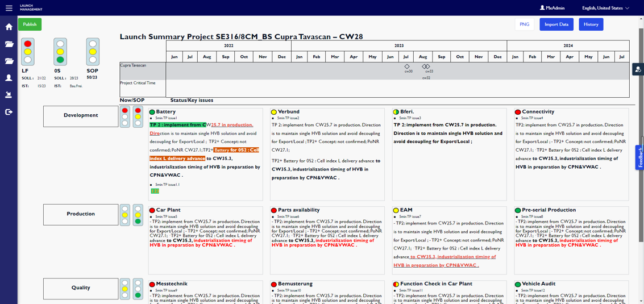Open the Feedback side tab
Screen dimensions: 644x304
coord(640,157)
